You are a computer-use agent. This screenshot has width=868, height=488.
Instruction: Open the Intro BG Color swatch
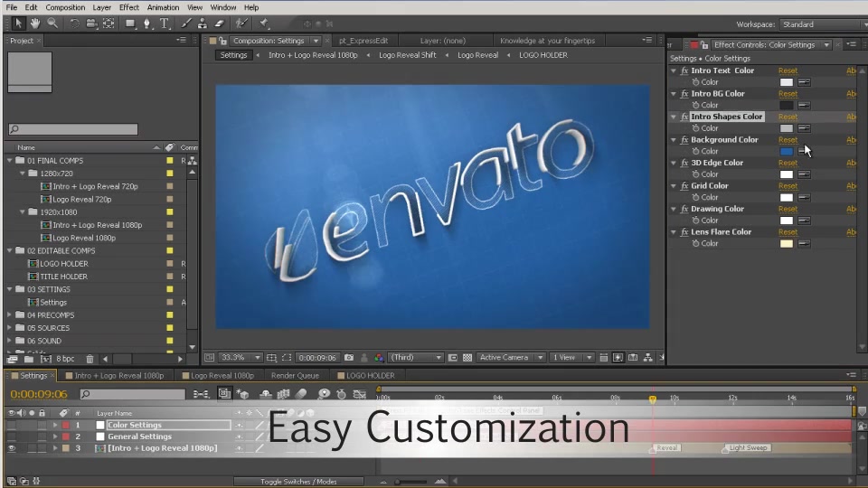pyautogui.click(x=786, y=105)
